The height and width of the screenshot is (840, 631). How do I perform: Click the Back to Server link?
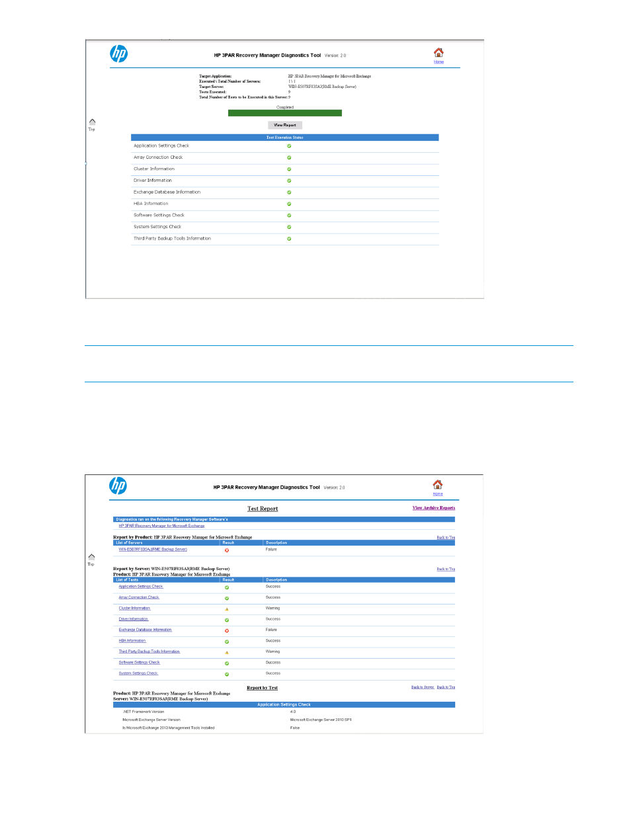(423, 687)
